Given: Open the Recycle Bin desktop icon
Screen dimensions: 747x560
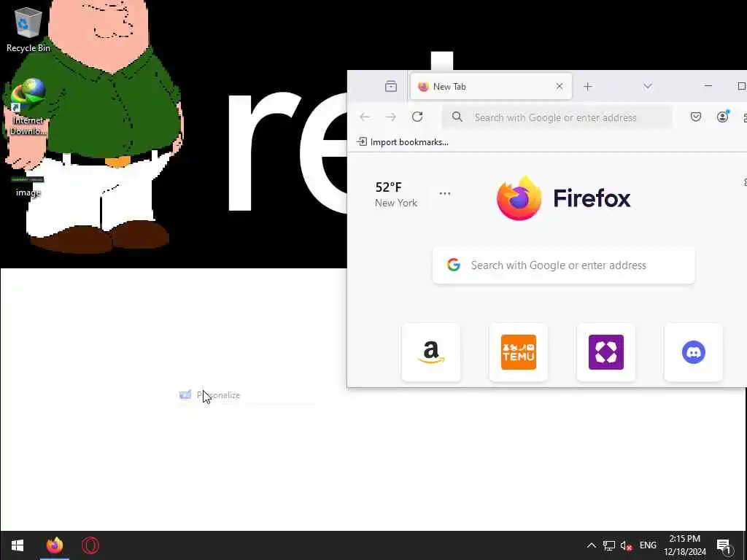Looking at the screenshot, I should coord(28,29).
